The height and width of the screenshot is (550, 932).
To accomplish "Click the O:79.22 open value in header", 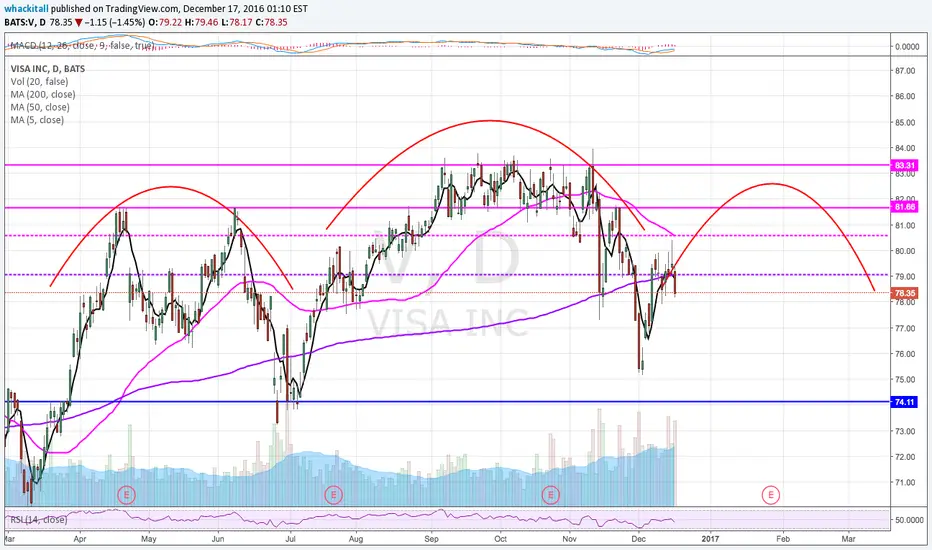I will [x=163, y=23].
